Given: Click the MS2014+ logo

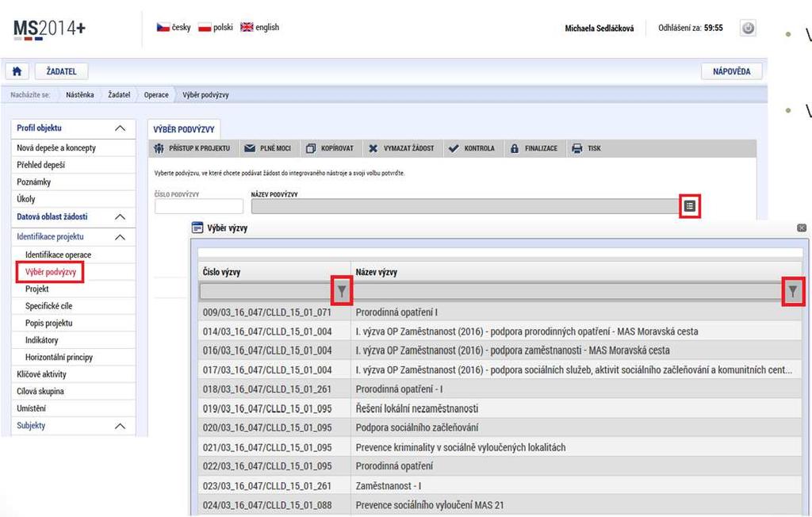Looking at the screenshot, I should 50,29.
